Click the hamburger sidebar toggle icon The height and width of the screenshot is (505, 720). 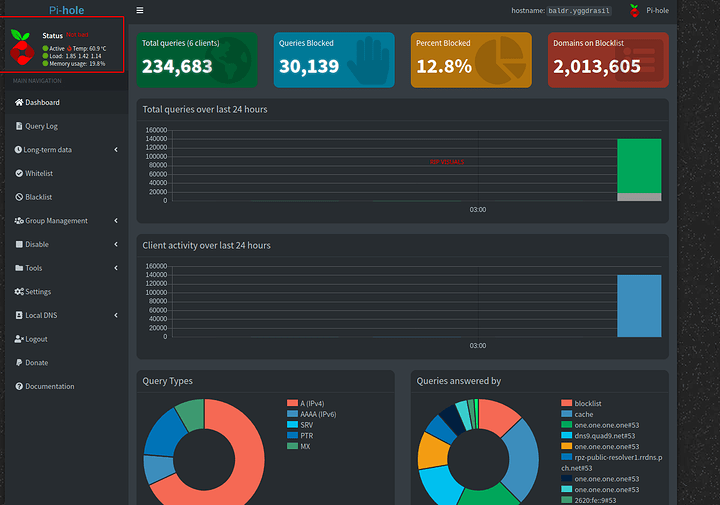coord(140,10)
